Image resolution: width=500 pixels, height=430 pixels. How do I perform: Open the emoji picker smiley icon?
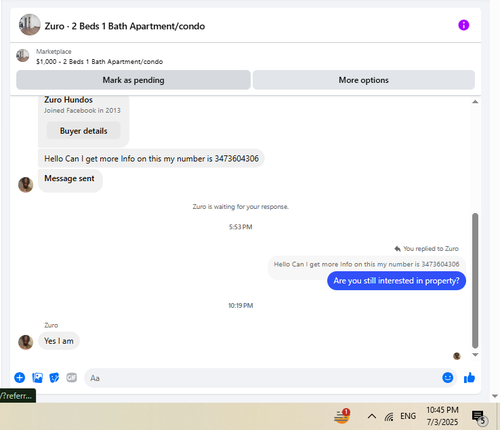pos(448,377)
